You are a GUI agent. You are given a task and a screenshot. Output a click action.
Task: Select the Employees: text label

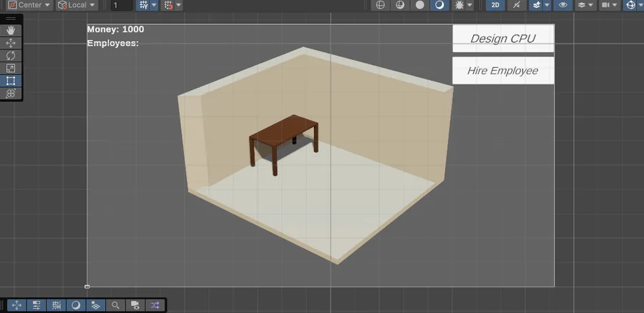coord(113,43)
